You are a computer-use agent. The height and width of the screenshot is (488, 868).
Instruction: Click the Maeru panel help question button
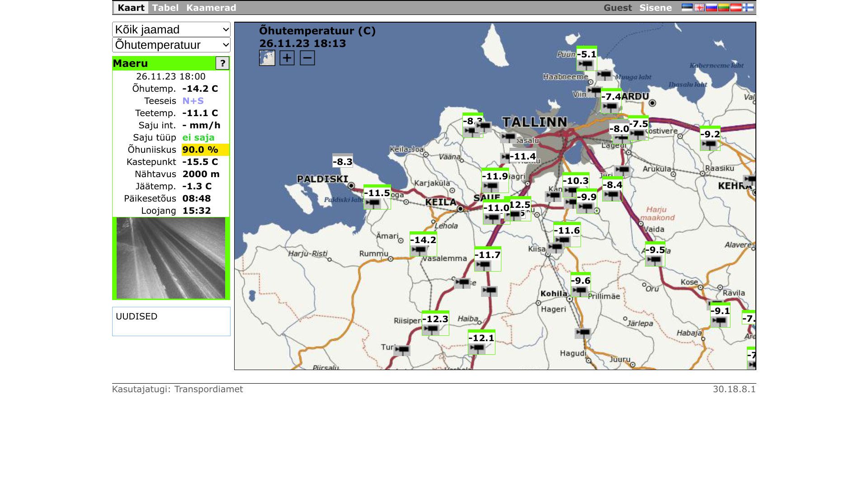click(222, 63)
